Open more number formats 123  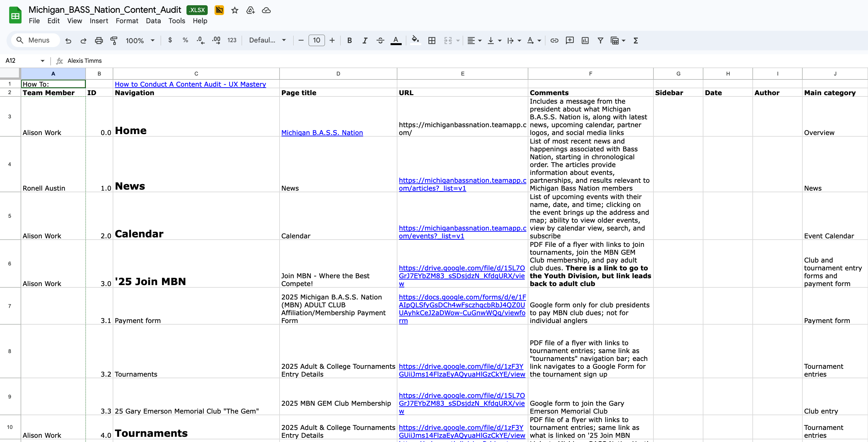pyautogui.click(x=232, y=40)
